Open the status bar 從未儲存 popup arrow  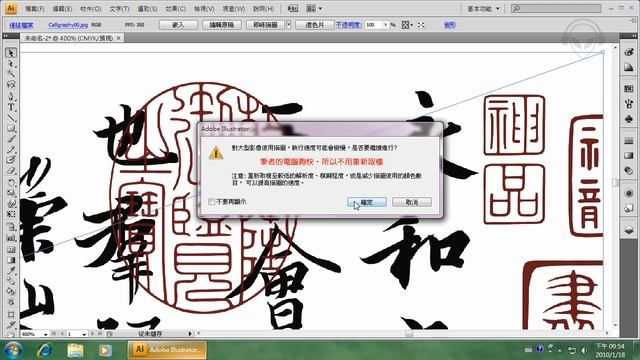(x=190, y=334)
